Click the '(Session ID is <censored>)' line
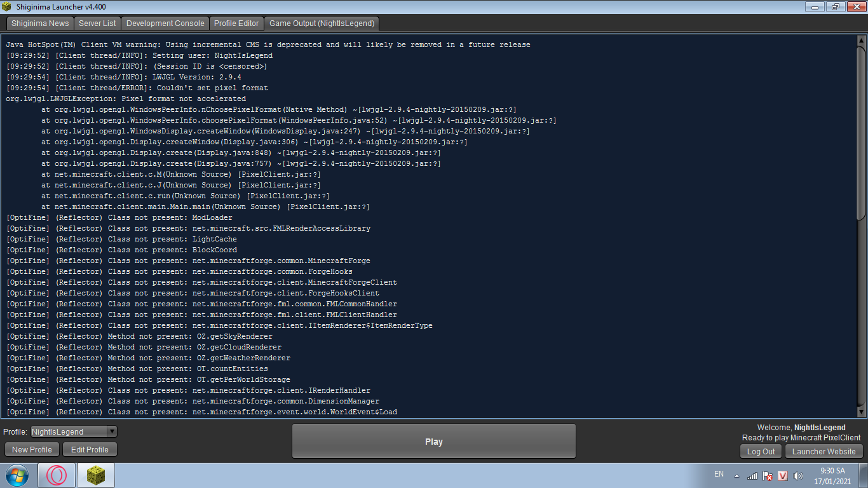This screenshot has width=868, height=488. click(137, 67)
